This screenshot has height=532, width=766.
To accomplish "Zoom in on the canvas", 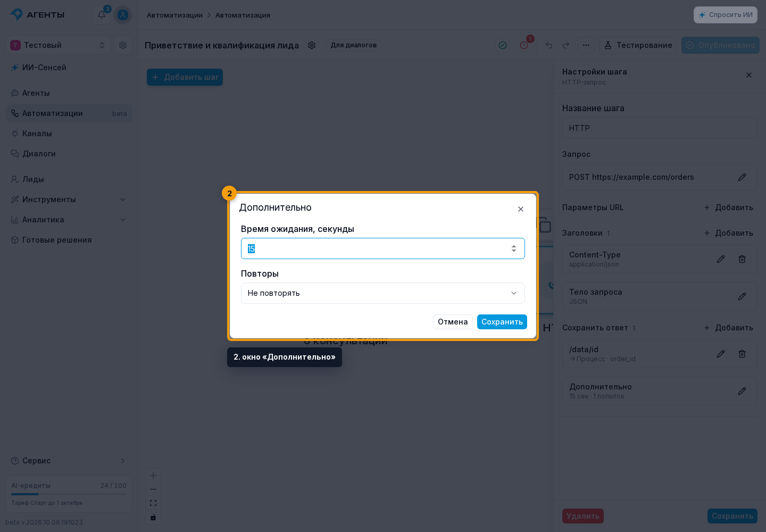I will [153, 476].
